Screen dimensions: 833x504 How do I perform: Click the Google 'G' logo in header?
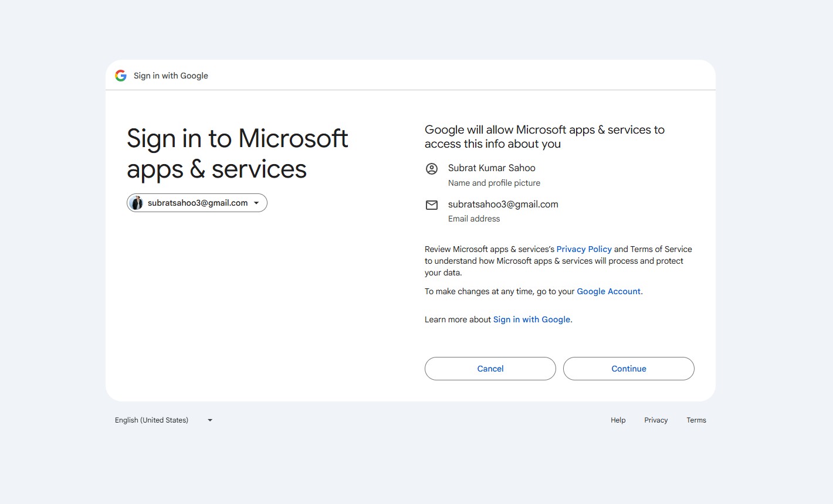(121, 76)
